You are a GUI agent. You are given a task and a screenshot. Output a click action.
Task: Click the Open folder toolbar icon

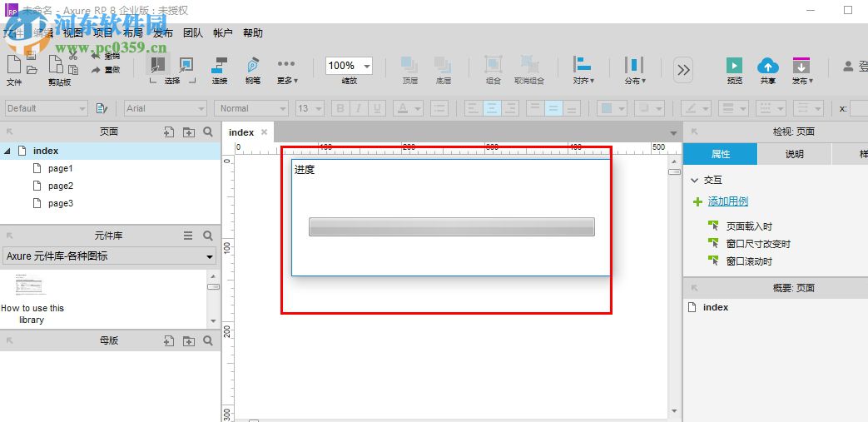(x=32, y=70)
